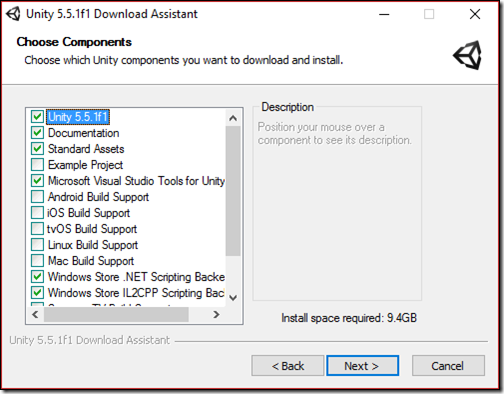Screen dimensions: 504x394
Task: Select the iOS Build Support label
Action: (x=89, y=213)
